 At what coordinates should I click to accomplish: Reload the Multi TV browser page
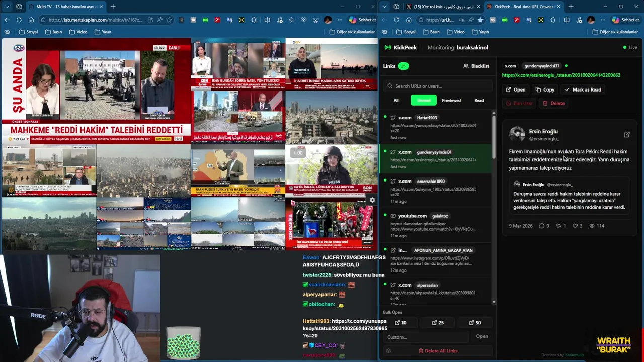click(19, 20)
